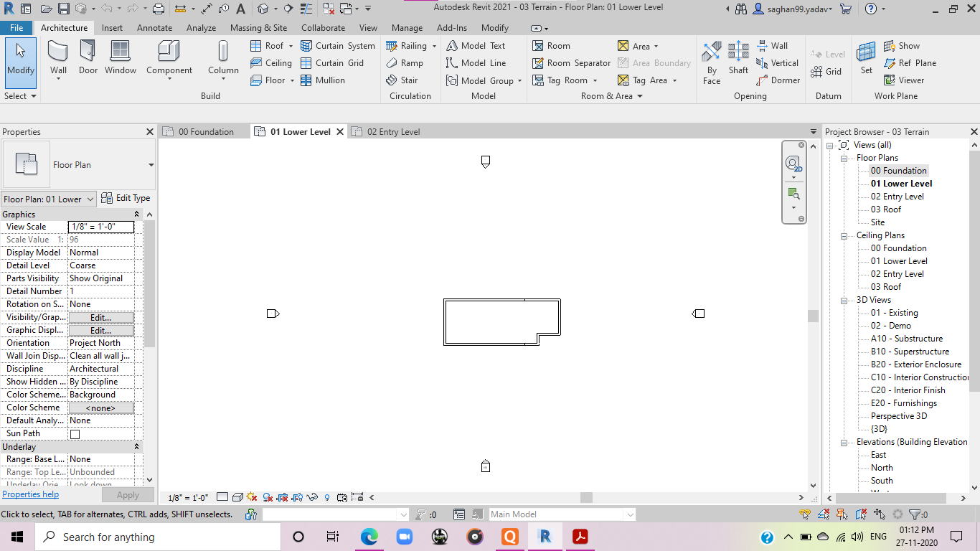980x551 pixels.
Task: Select the Mullion tool
Action: coord(323,80)
